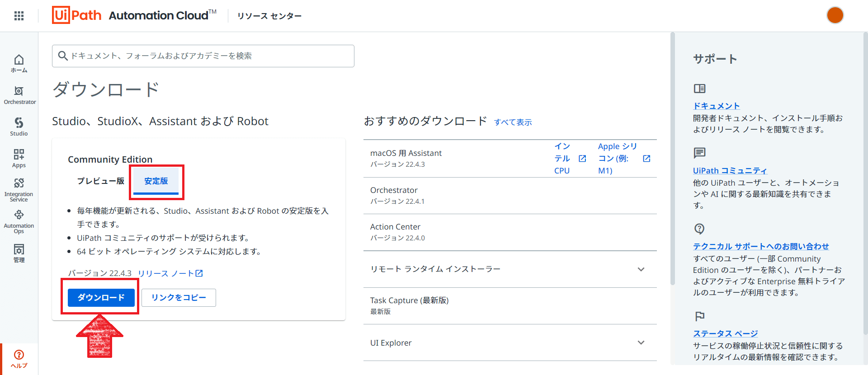868x375 pixels.
Task: Open Studio from the sidebar
Action: coord(19,127)
